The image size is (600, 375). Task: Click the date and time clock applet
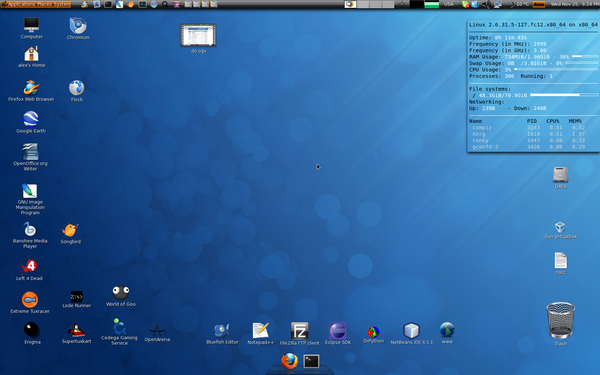(x=575, y=5)
